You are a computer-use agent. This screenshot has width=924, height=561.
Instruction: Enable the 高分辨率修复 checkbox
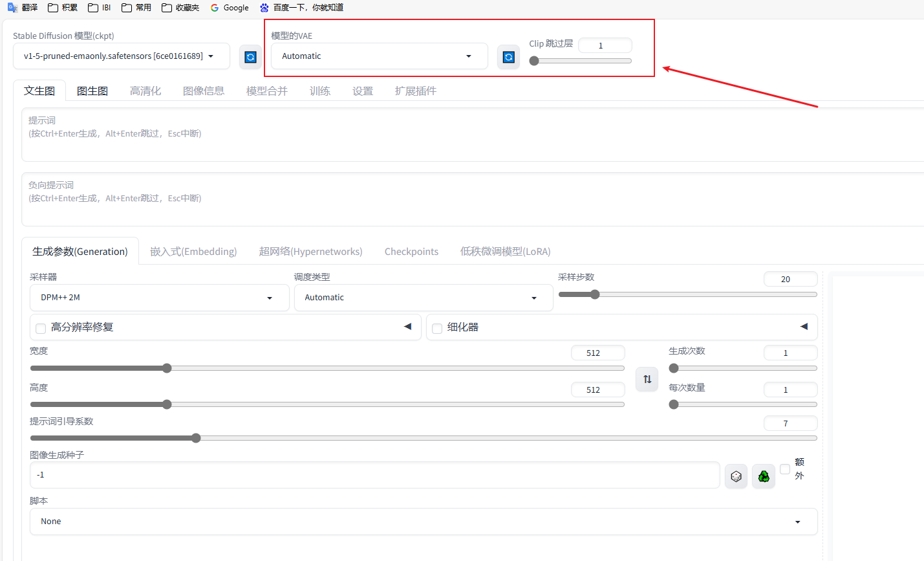[41, 328]
